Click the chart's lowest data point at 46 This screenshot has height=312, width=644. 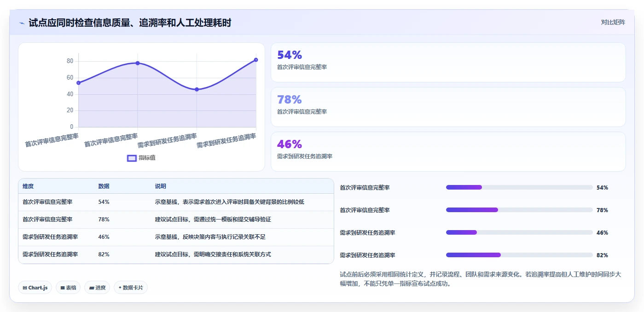coord(197,89)
